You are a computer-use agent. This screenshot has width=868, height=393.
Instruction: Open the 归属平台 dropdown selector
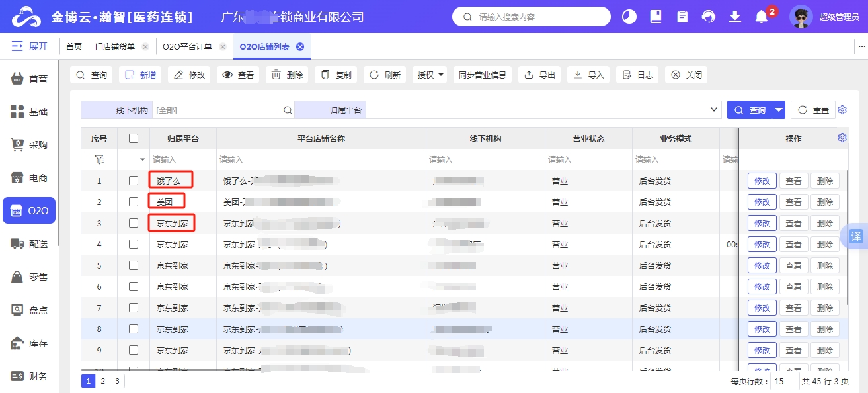[x=542, y=110]
